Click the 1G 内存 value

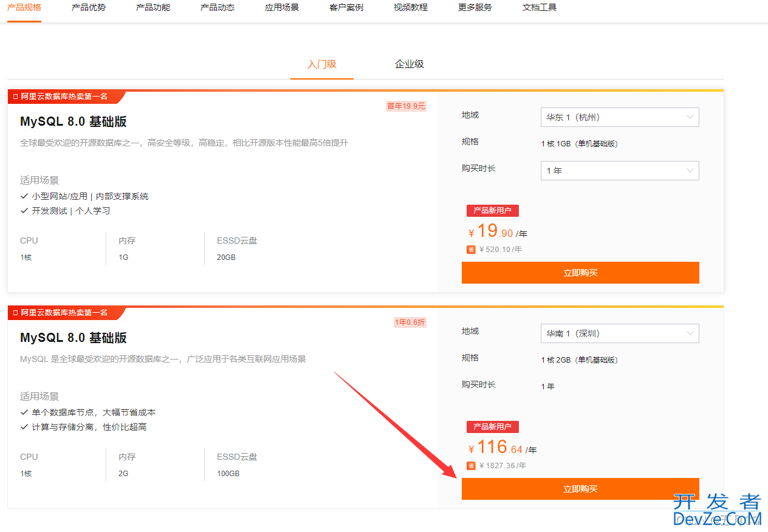(123, 257)
